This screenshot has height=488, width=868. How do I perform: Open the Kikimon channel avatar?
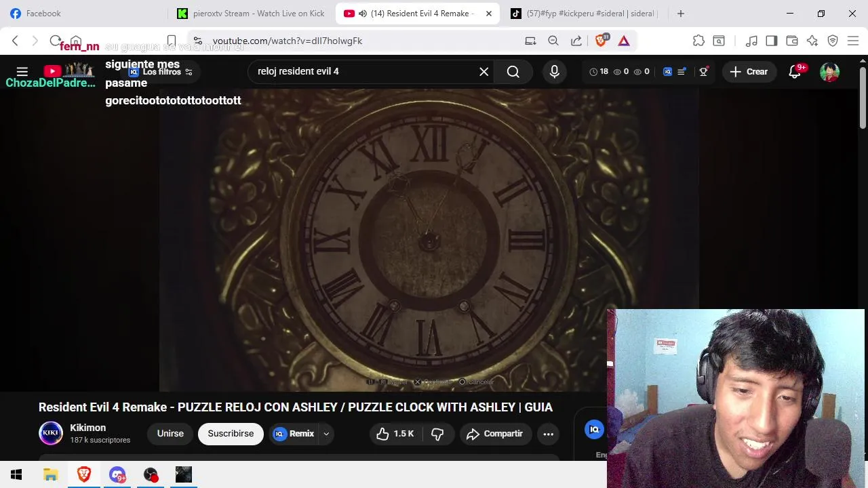[x=51, y=433]
